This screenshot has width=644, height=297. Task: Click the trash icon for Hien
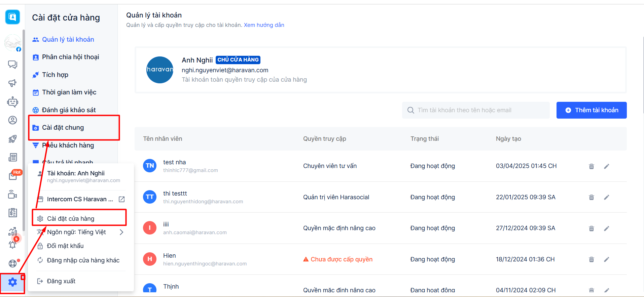click(x=591, y=259)
